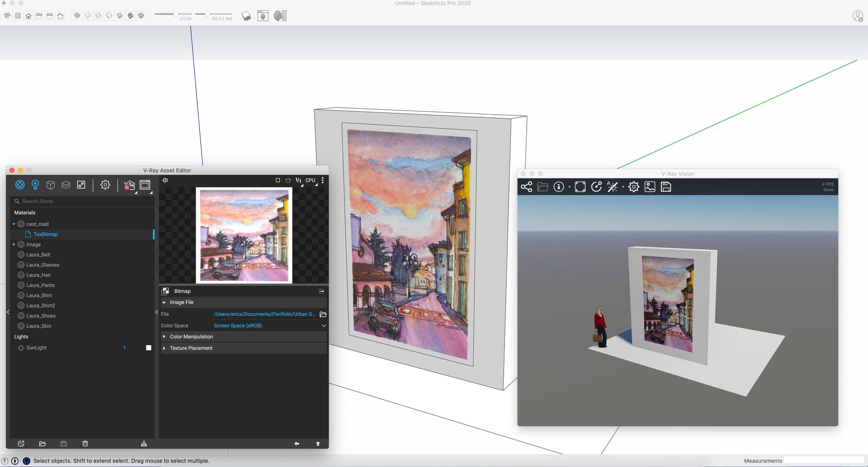Expand the Texture Placement section
Screen dimensions: 868x467
(164, 348)
